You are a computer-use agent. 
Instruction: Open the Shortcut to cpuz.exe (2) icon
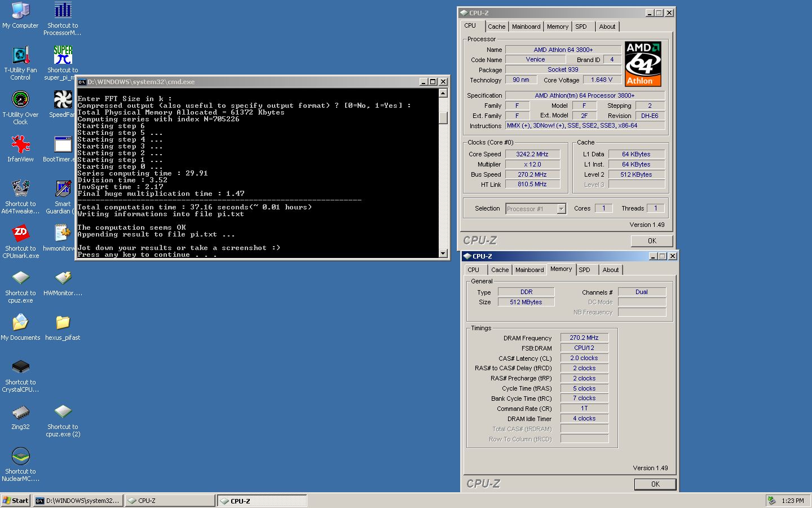tap(63, 411)
